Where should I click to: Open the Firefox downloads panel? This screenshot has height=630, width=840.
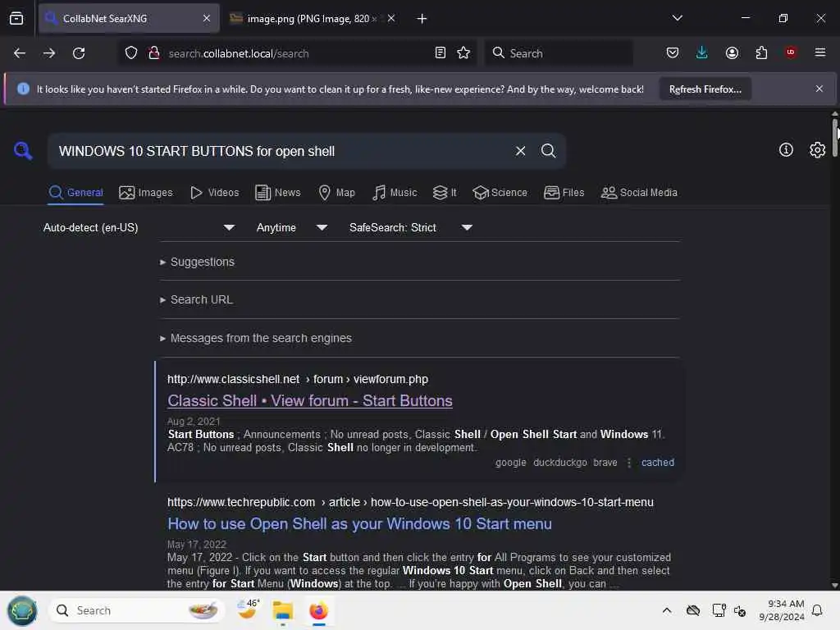coord(702,52)
